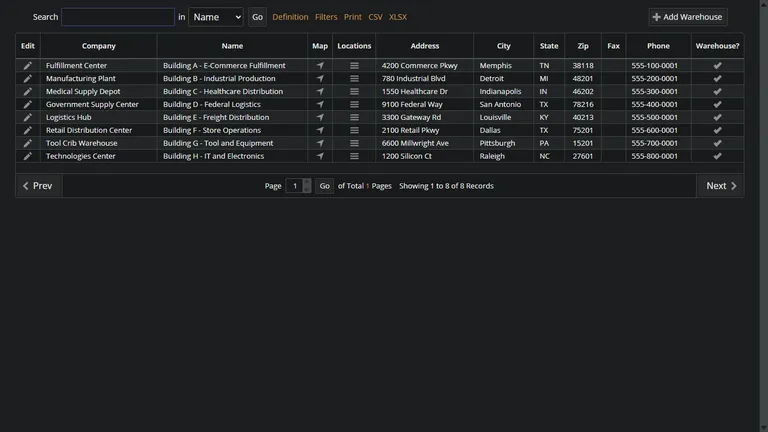View locations list for Building D row

pyautogui.click(x=354, y=104)
